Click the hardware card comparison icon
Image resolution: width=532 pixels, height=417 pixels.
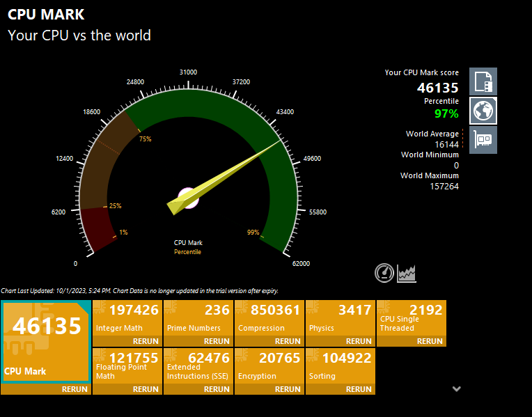[x=483, y=140]
